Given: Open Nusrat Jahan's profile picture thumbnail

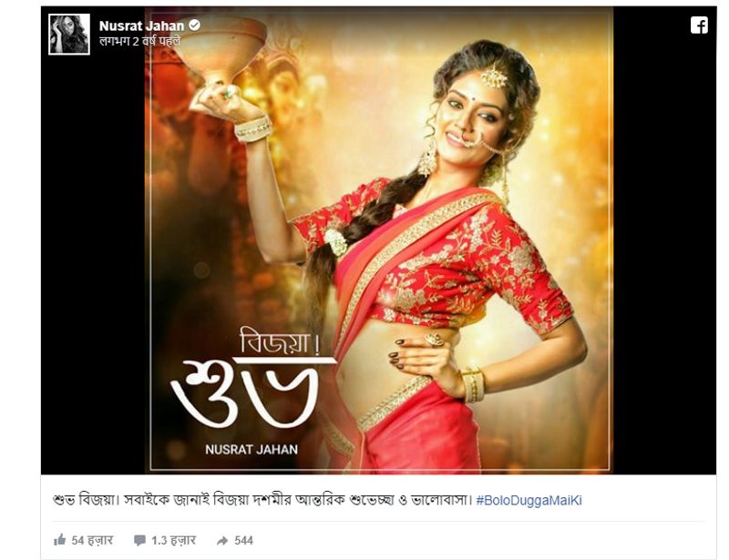Looking at the screenshot, I should tap(69, 34).
